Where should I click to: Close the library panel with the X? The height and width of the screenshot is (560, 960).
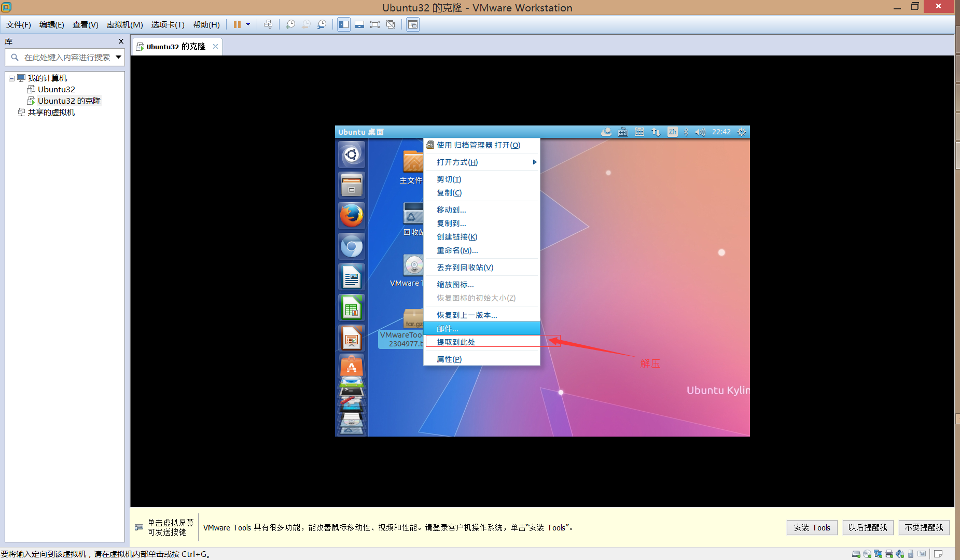point(121,41)
